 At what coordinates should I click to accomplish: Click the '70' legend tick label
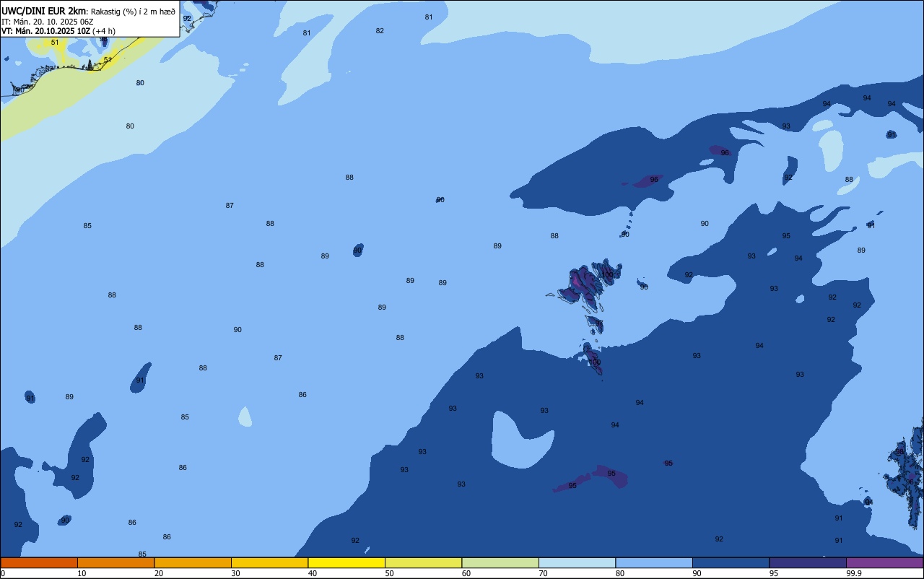click(x=543, y=573)
